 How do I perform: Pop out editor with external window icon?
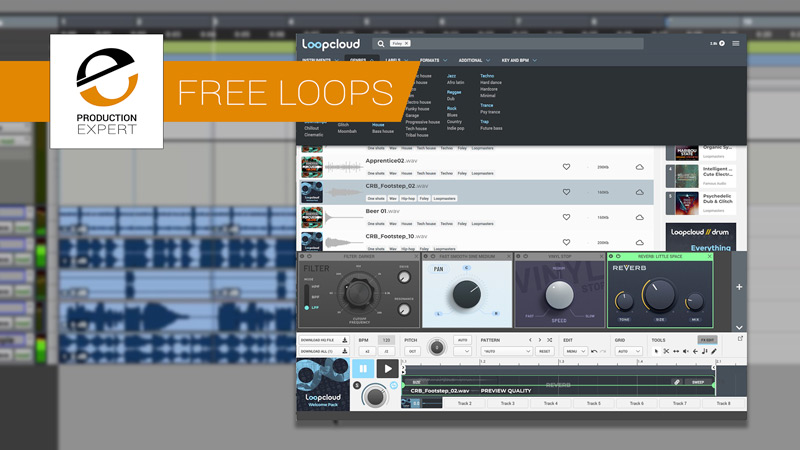tap(740, 338)
